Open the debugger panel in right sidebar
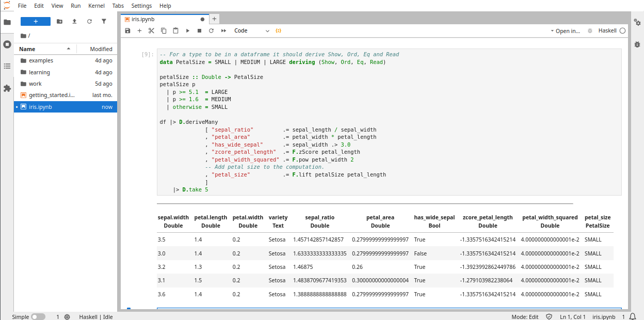The height and width of the screenshot is (320, 644). (x=637, y=44)
